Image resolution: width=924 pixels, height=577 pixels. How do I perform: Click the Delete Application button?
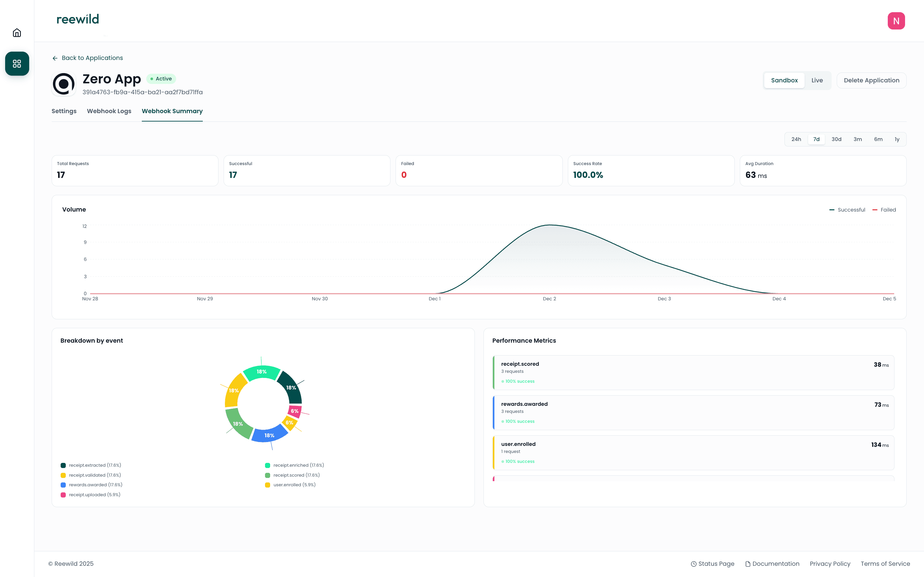tap(872, 80)
